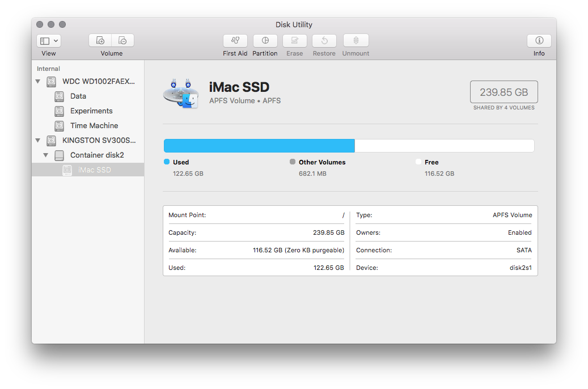Close the Disk Utility window
The height and width of the screenshot is (389, 588).
pyautogui.click(x=40, y=24)
